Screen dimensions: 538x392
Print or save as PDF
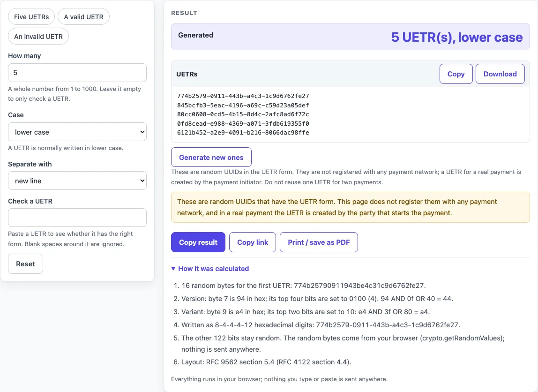(x=319, y=242)
